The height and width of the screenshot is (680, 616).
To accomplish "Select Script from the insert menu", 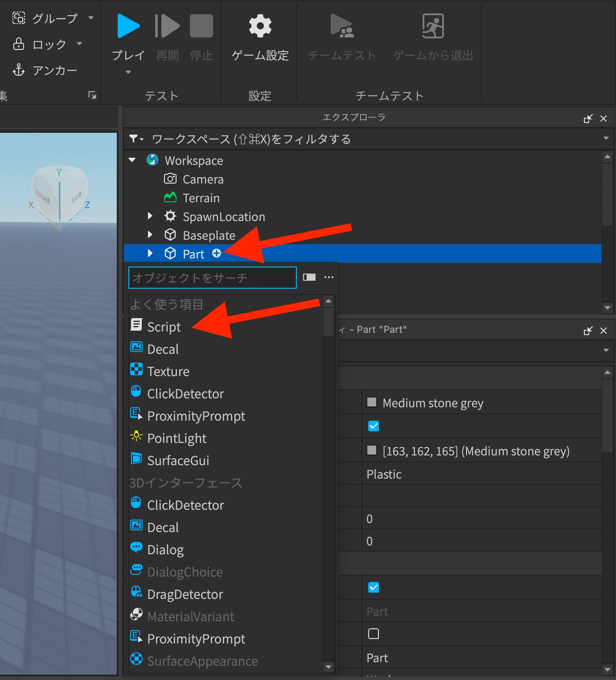I will click(x=163, y=326).
